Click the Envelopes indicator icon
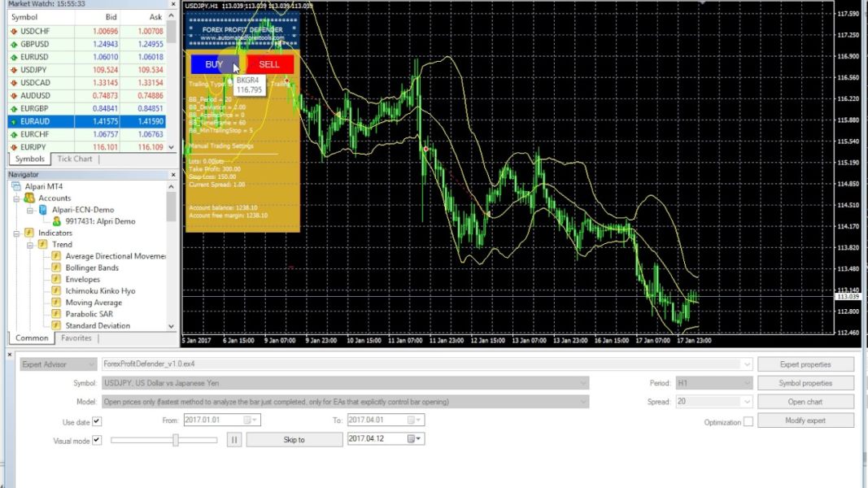868x488 pixels. pos(56,280)
